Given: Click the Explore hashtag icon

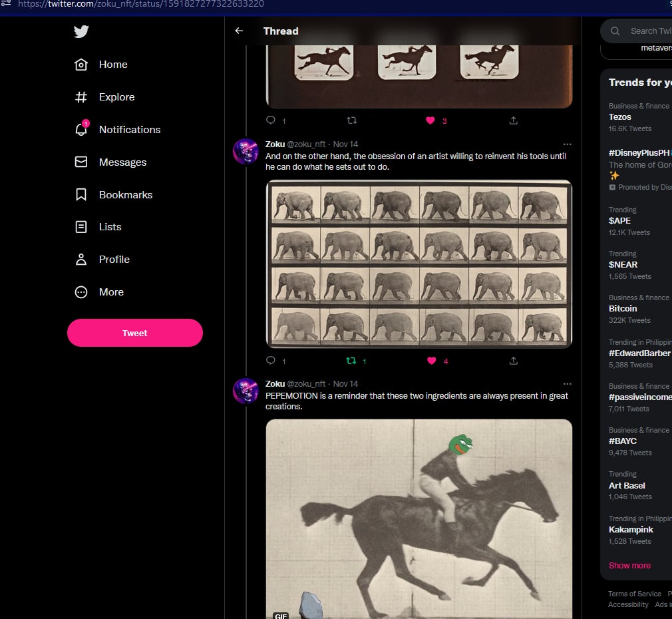Looking at the screenshot, I should pyautogui.click(x=81, y=97).
